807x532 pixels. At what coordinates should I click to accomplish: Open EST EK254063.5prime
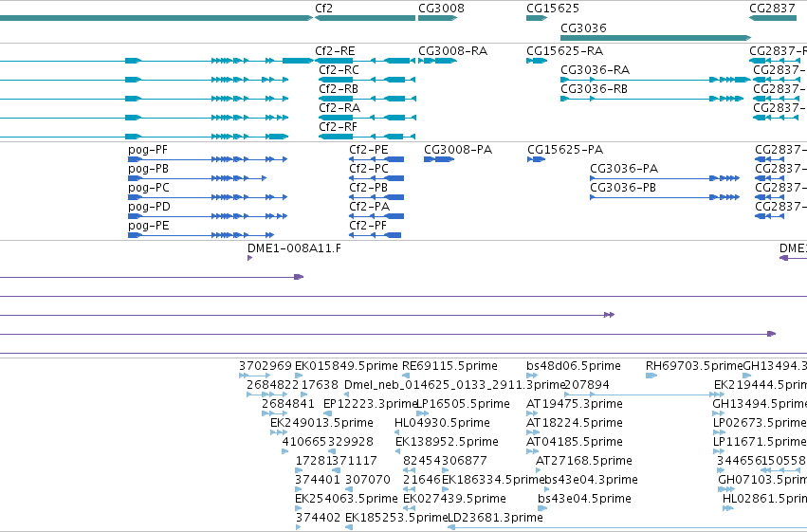pos(299,509)
